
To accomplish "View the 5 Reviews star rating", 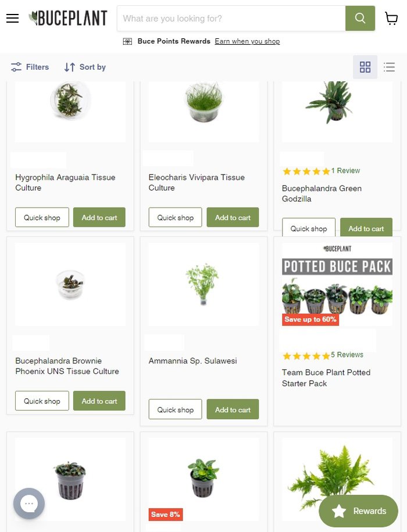I will tap(323, 355).
